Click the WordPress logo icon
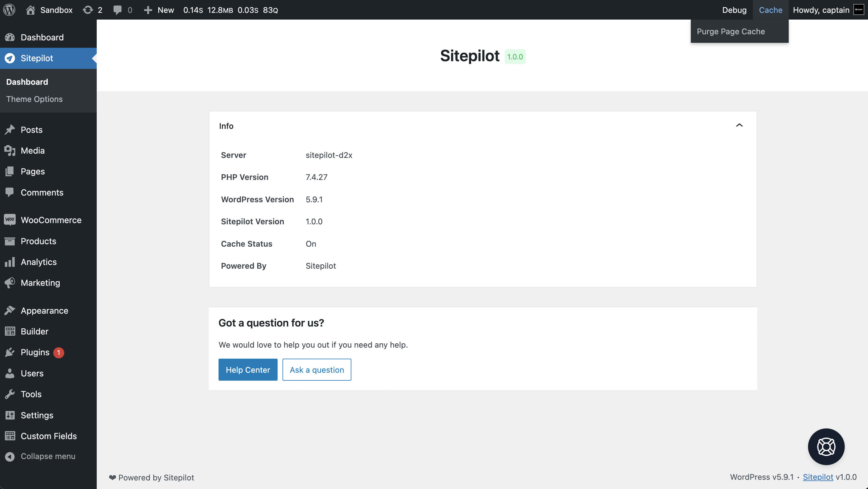 coord(9,10)
